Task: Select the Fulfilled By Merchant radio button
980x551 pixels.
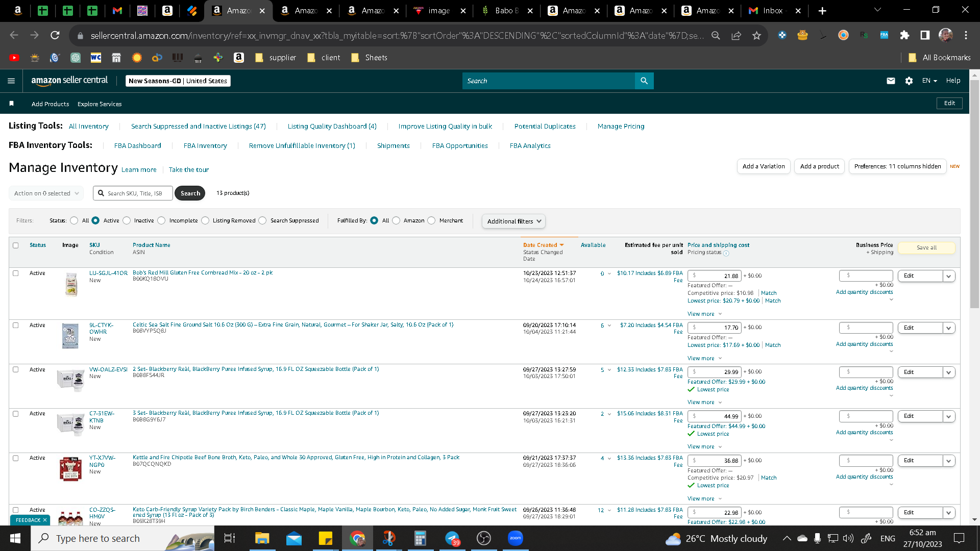Action: click(x=432, y=220)
